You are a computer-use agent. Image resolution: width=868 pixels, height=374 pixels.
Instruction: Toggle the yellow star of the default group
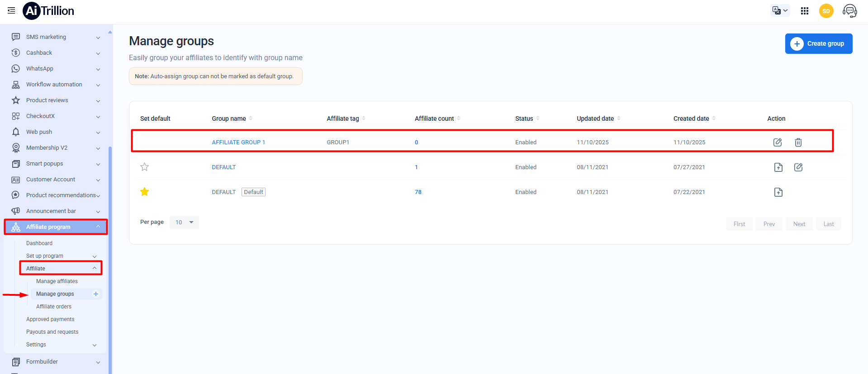click(x=144, y=192)
